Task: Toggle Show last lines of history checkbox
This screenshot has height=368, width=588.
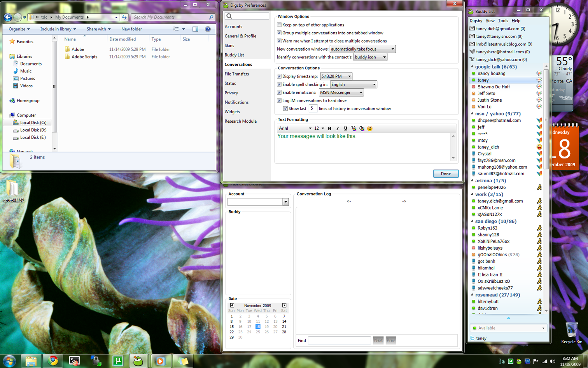Action: point(285,109)
